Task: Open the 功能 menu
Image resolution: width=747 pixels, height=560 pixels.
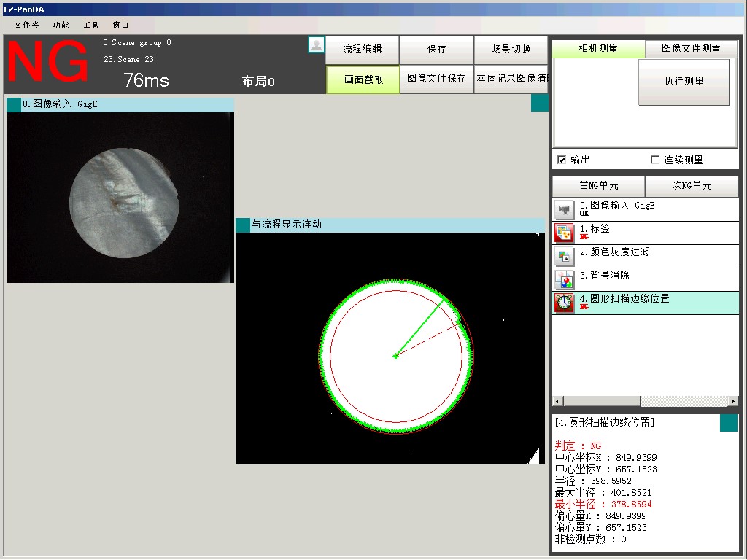Action: (x=61, y=25)
